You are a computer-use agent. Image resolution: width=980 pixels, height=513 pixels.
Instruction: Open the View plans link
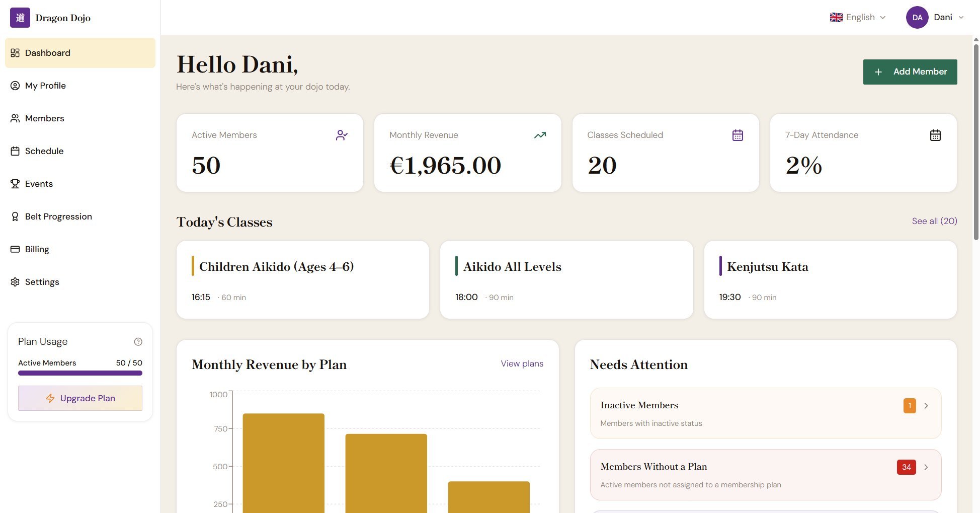click(x=522, y=363)
